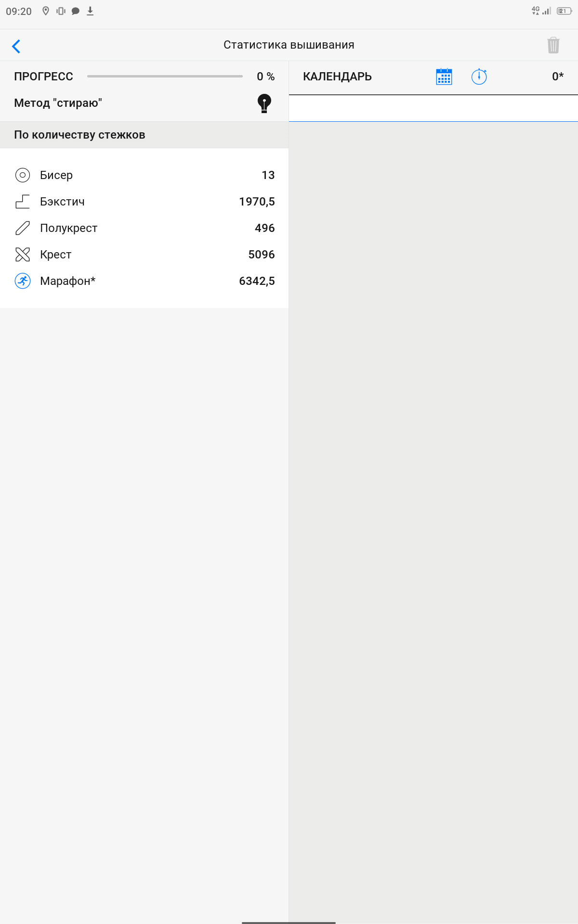Screen dimensions: 578x924
Task: Tap the backstitch step icon
Action: tap(23, 202)
